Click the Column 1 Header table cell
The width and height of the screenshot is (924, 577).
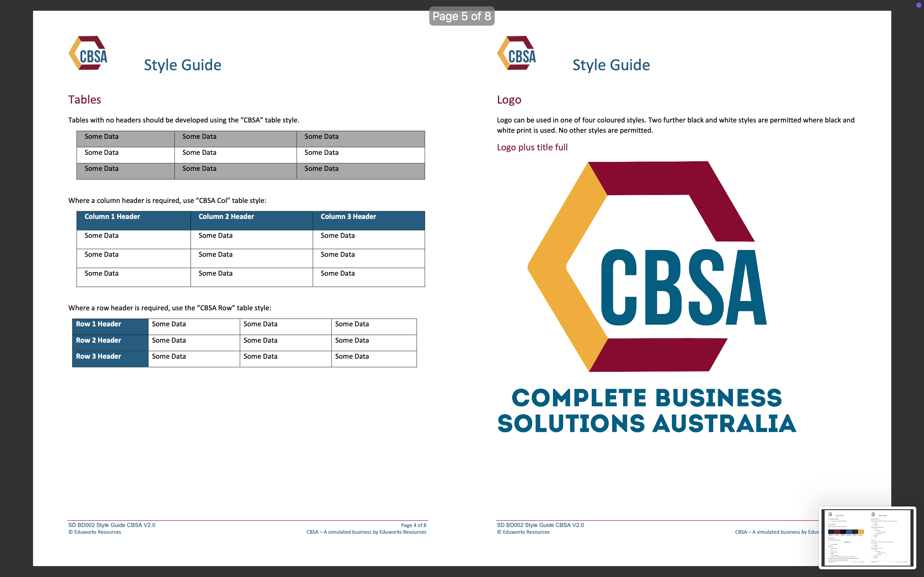coord(112,216)
